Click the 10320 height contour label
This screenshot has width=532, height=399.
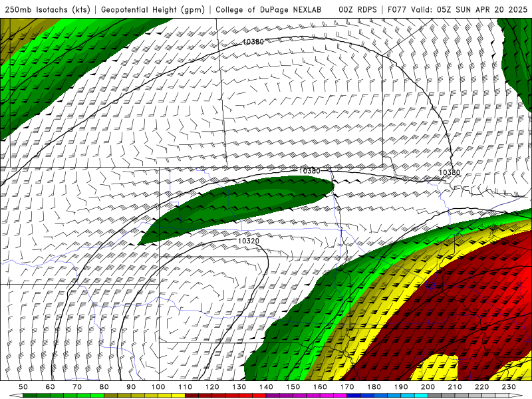click(248, 241)
